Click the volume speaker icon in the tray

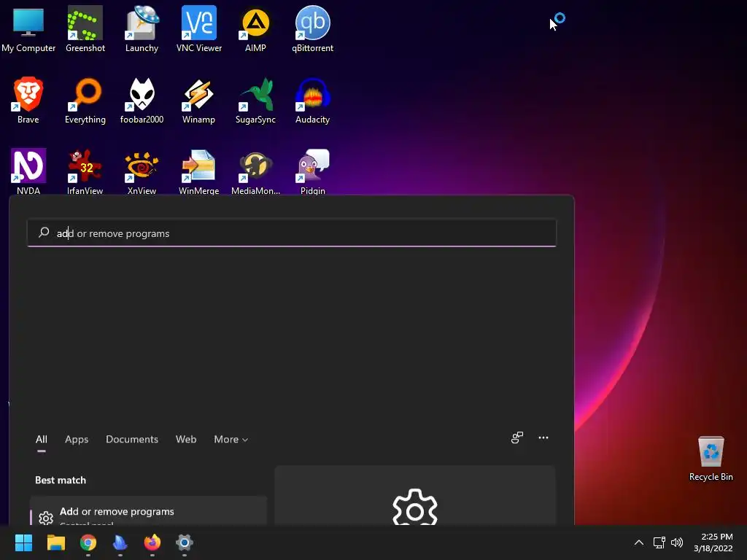(676, 542)
